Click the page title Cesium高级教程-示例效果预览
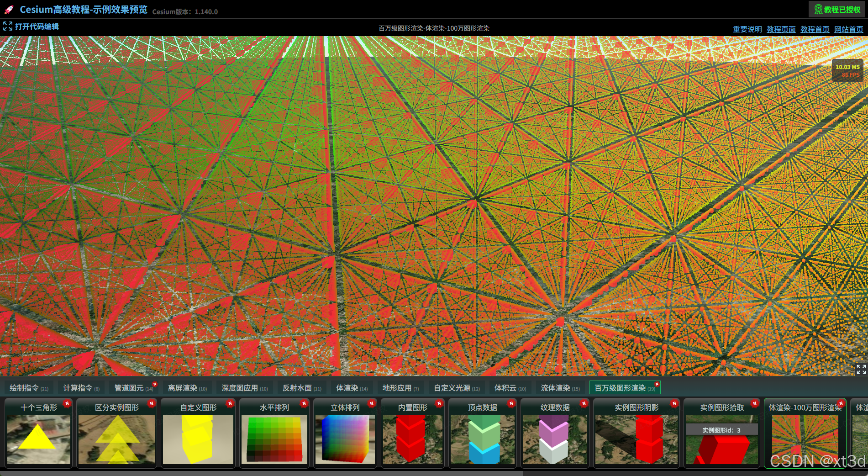The image size is (868, 476). pos(84,10)
